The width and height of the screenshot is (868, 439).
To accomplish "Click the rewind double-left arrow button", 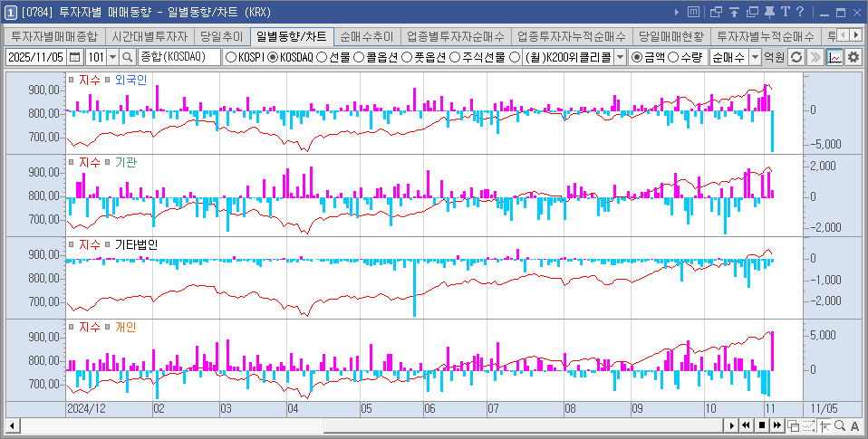I will tap(747, 425).
